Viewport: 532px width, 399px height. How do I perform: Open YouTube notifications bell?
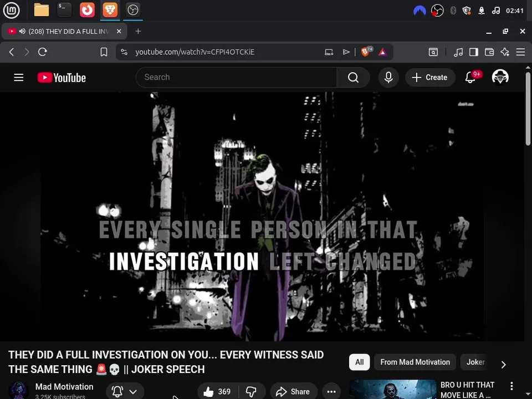pyautogui.click(x=470, y=78)
